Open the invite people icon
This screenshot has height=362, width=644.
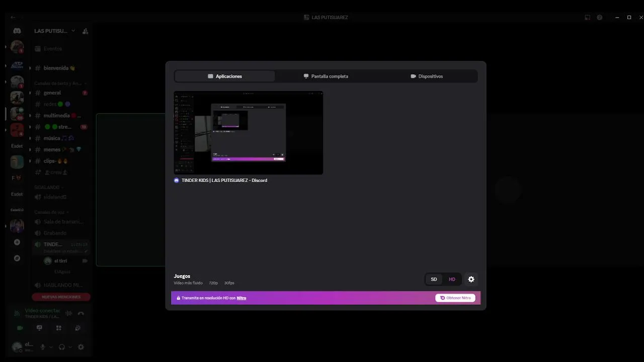[x=85, y=31]
